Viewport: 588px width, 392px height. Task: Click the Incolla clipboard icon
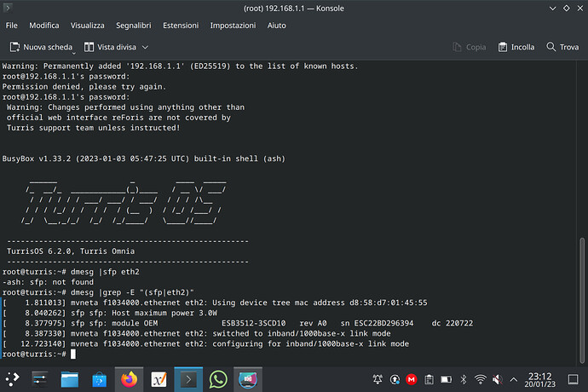pos(503,47)
